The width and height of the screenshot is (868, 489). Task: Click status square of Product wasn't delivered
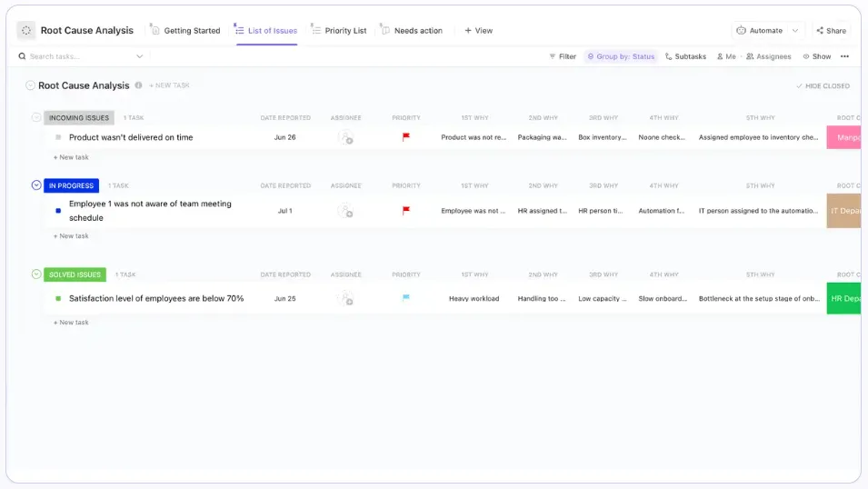tap(58, 137)
